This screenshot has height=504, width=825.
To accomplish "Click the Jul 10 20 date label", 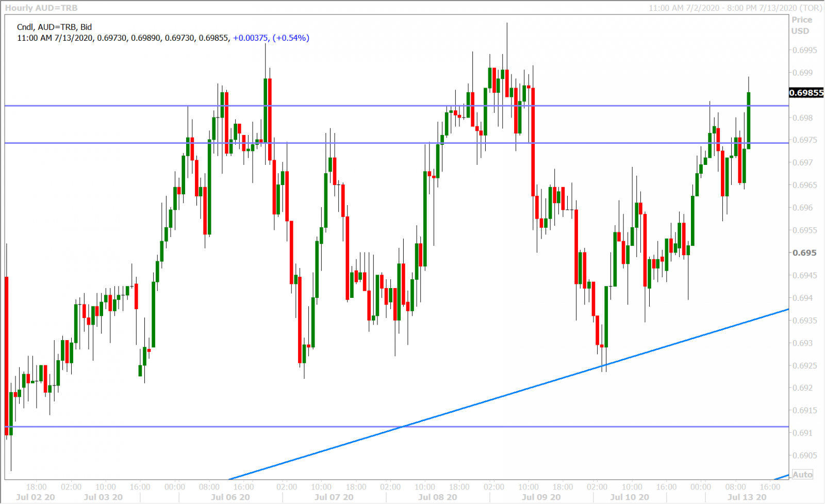I will (x=630, y=497).
